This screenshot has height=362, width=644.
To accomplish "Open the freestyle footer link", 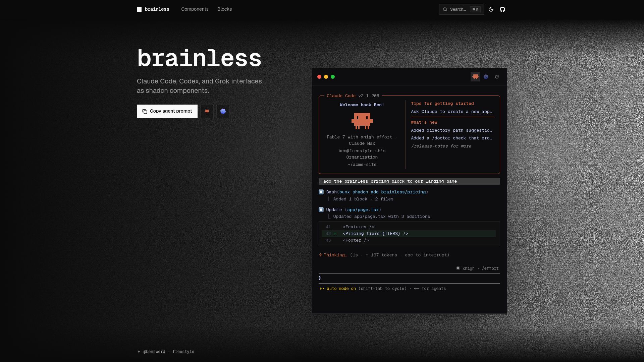I will (183, 352).
